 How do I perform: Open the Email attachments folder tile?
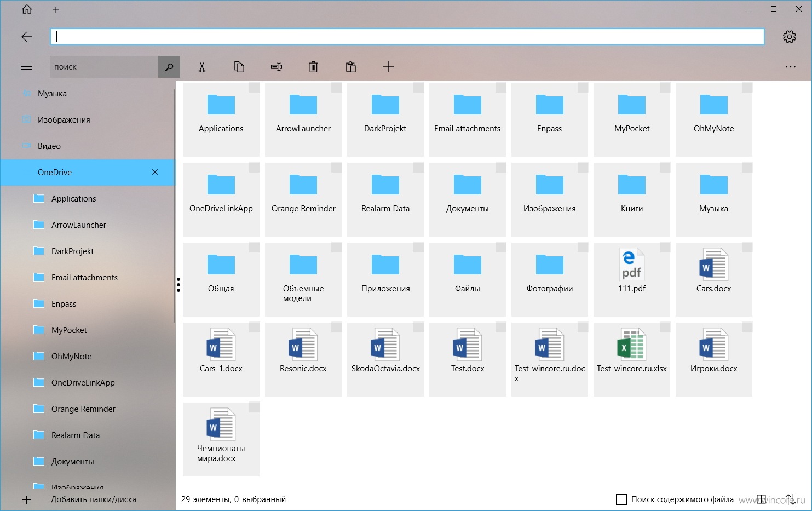click(x=468, y=119)
